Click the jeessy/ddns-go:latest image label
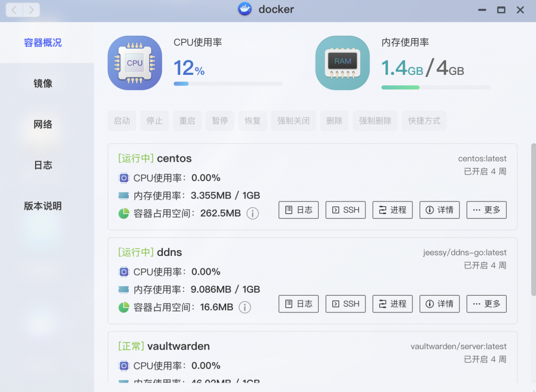 (x=465, y=253)
